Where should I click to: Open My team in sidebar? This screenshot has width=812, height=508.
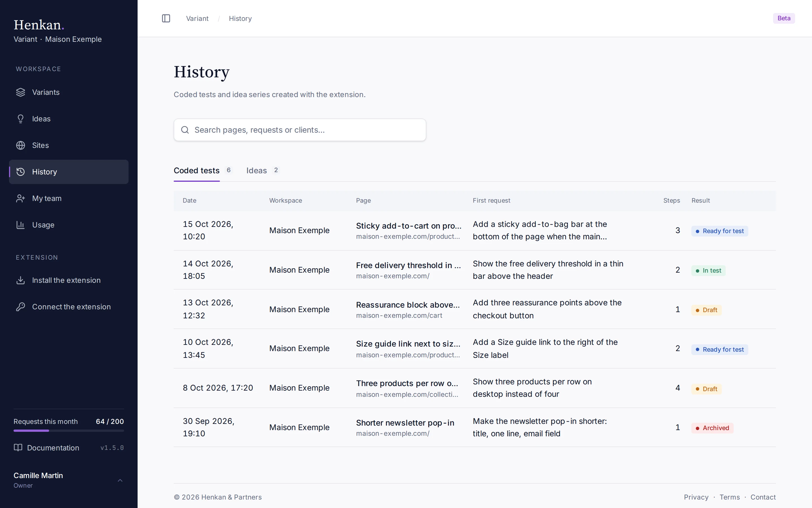(x=69, y=198)
